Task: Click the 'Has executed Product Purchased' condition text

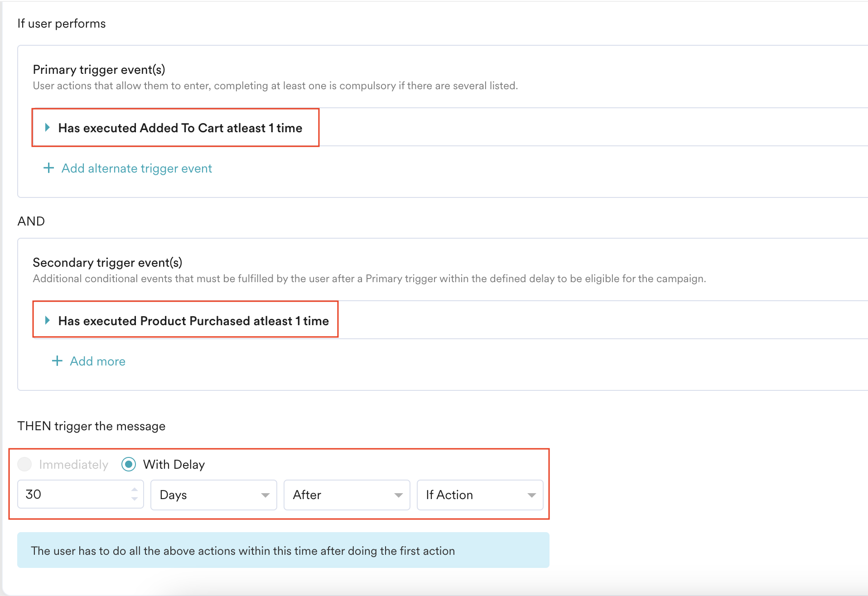Action: tap(193, 321)
